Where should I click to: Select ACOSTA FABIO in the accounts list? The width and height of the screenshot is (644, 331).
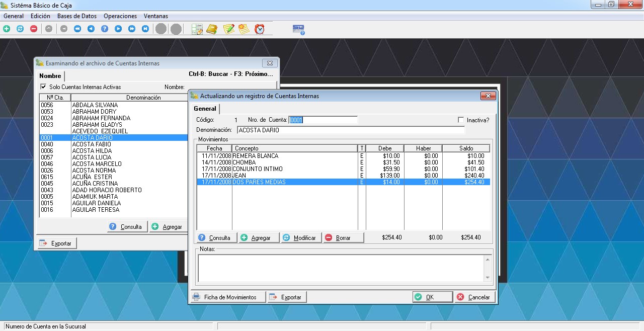click(x=92, y=144)
